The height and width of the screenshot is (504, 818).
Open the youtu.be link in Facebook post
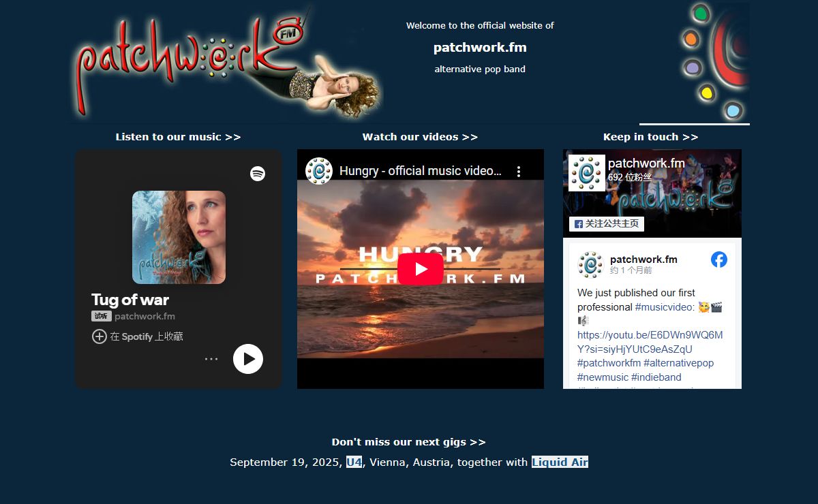coord(650,342)
